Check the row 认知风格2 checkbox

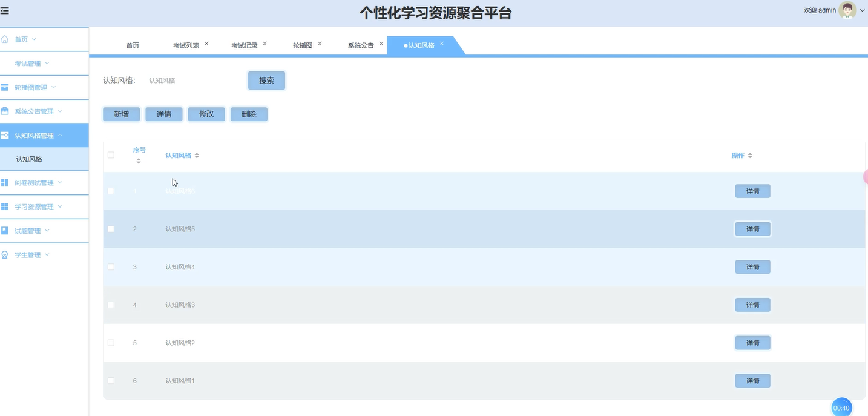(x=111, y=343)
